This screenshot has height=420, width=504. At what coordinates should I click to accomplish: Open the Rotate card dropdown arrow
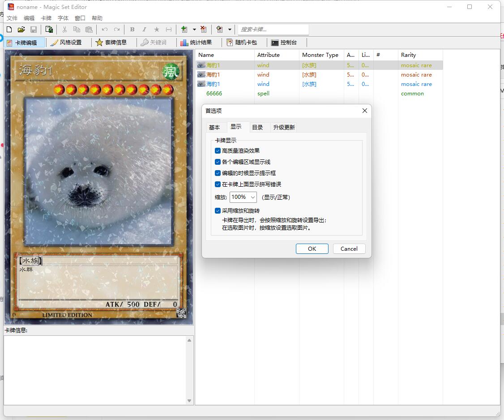coord(230,30)
